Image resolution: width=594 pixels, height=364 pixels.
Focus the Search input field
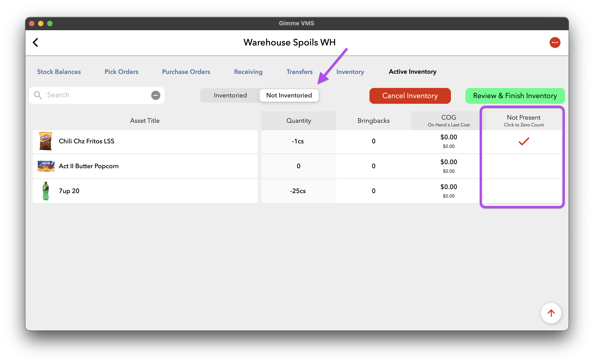tap(97, 95)
